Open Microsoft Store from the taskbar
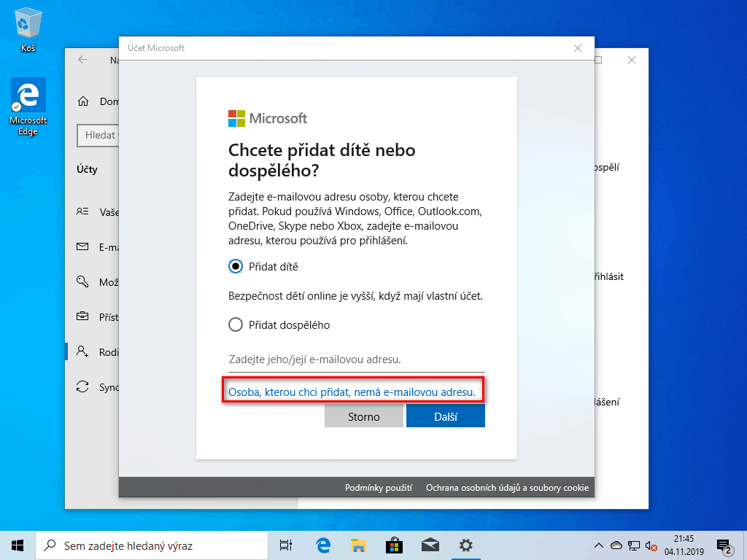Viewport: 747px width, 560px height. pyautogui.click(x=394, y=545)
